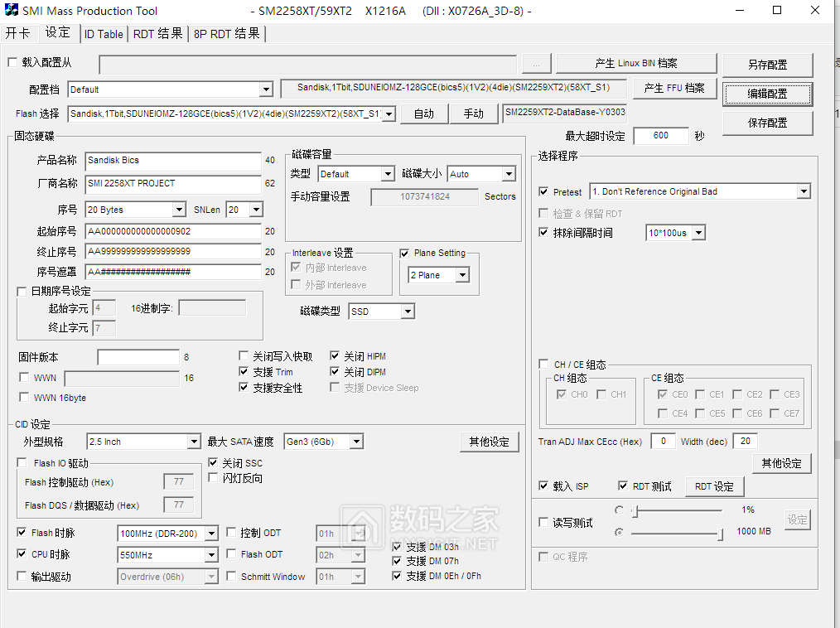Enable the 载入配置从 checkbox
This screenshot has height=628, width=840.
13,63
